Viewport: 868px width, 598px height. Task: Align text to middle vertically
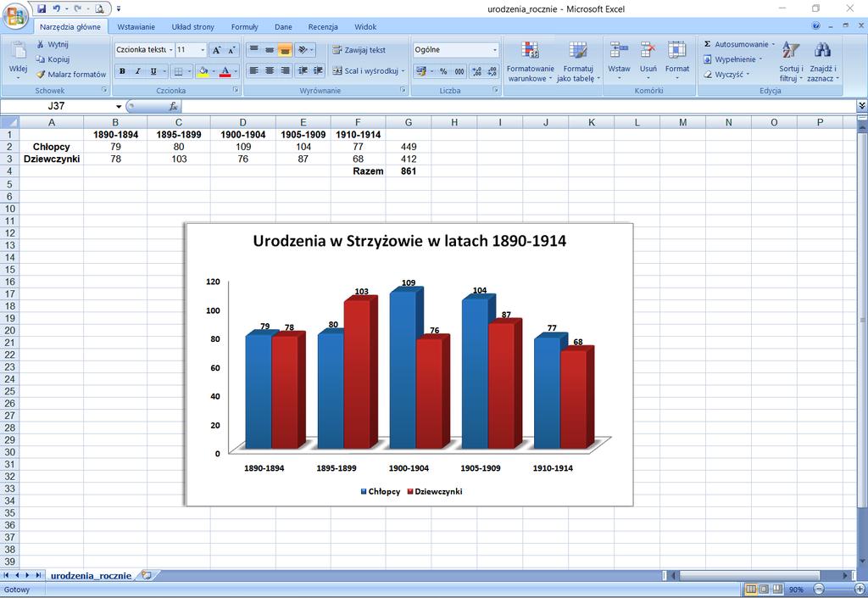[269, 50]
